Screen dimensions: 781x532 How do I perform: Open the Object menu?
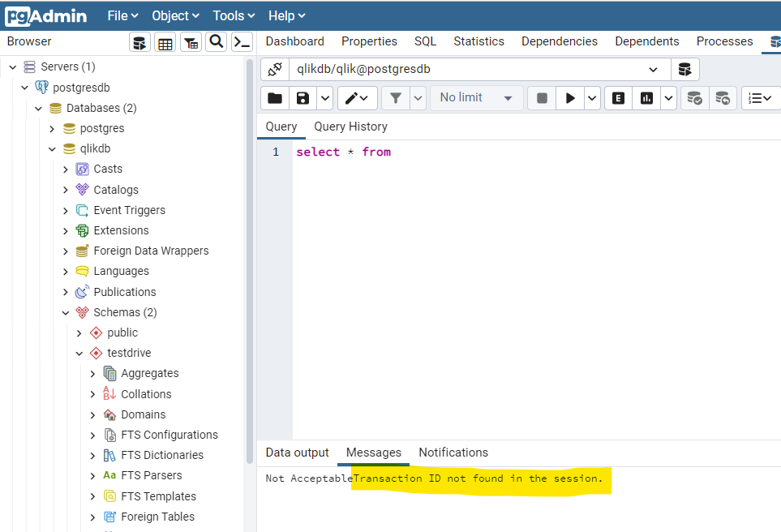click(175, 16)
